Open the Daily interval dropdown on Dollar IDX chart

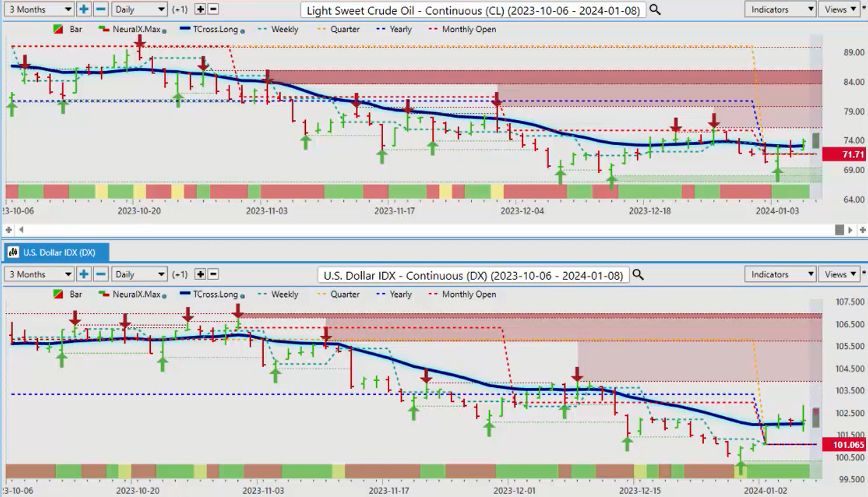point(139,274)
